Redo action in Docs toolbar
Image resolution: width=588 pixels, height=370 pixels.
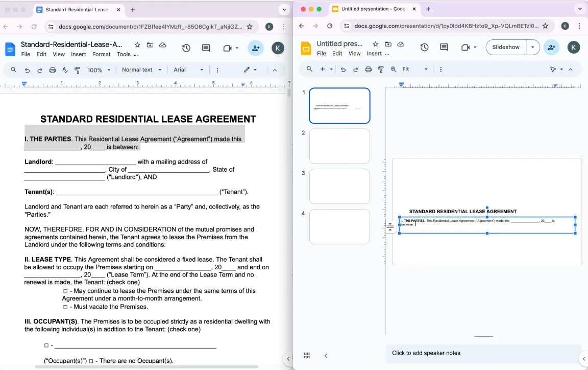pyautogui.click(x=40, y=70)
